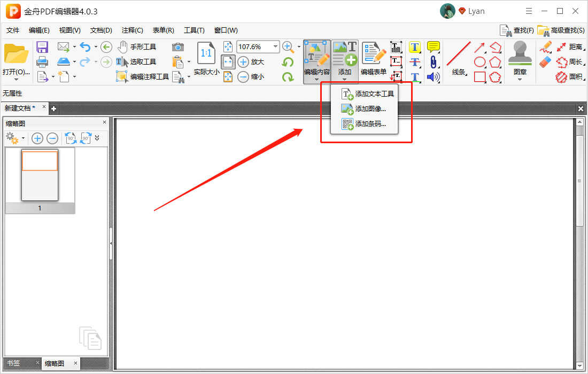Click the purple Save floppy disk icon
Image resolution: width=588 pixels, height=374 pixels.
(x=42, y=47)
